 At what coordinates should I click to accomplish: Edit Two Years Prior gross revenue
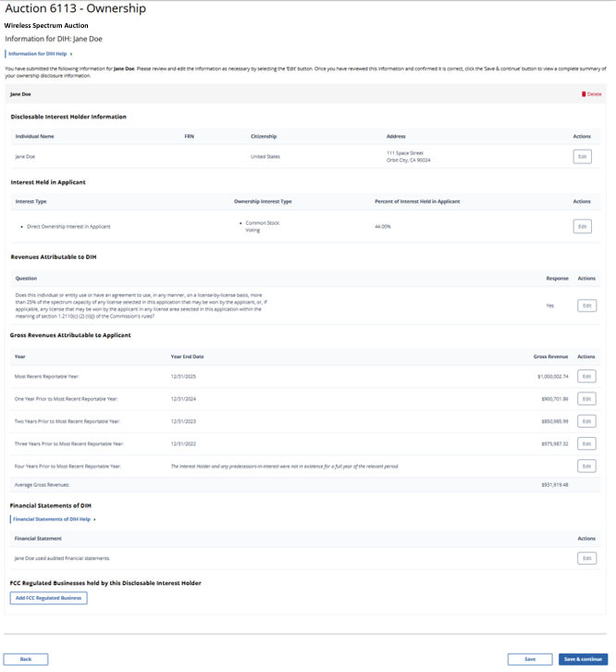click(586, 421)
